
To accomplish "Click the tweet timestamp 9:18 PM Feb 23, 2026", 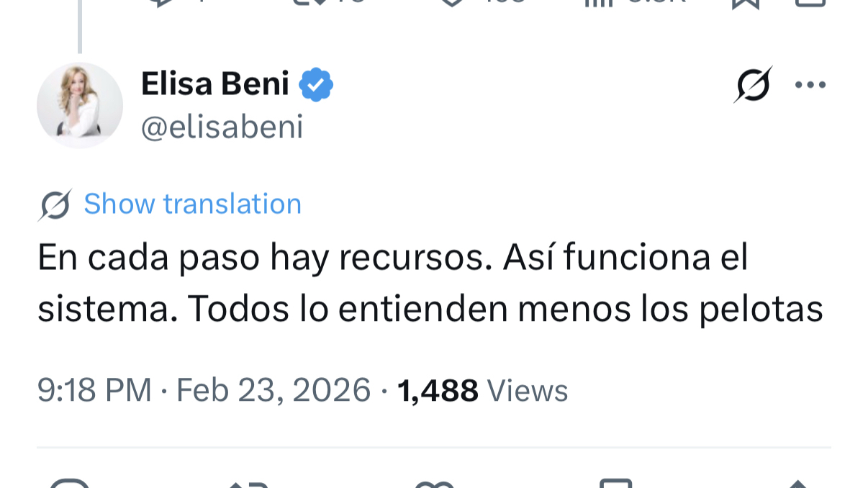I will (204, 390).
